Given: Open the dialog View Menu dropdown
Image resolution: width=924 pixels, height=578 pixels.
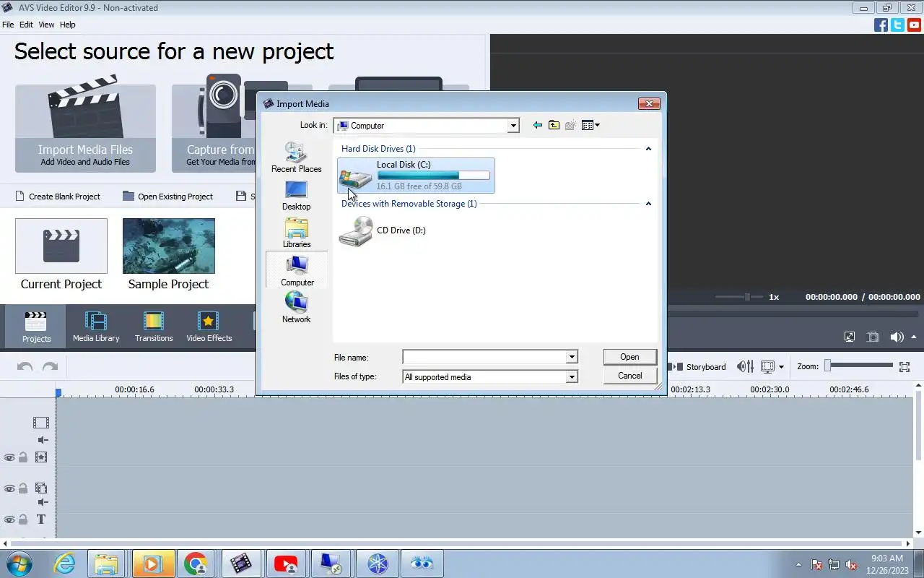Looking at the screenshot, I should [x=590, y=125].
